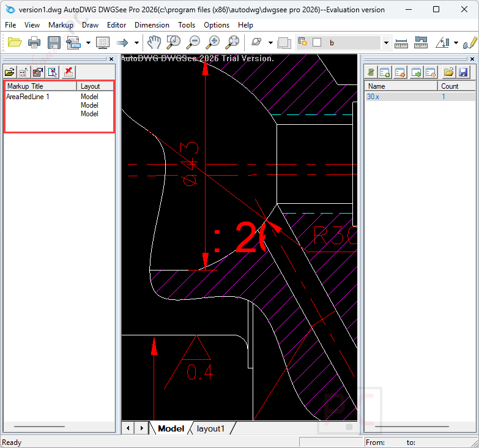Image resolution: width=479 pixels, height=448 pixels.
Task: Click the tally count icon in right panel
Action: (x=371, y=72)
